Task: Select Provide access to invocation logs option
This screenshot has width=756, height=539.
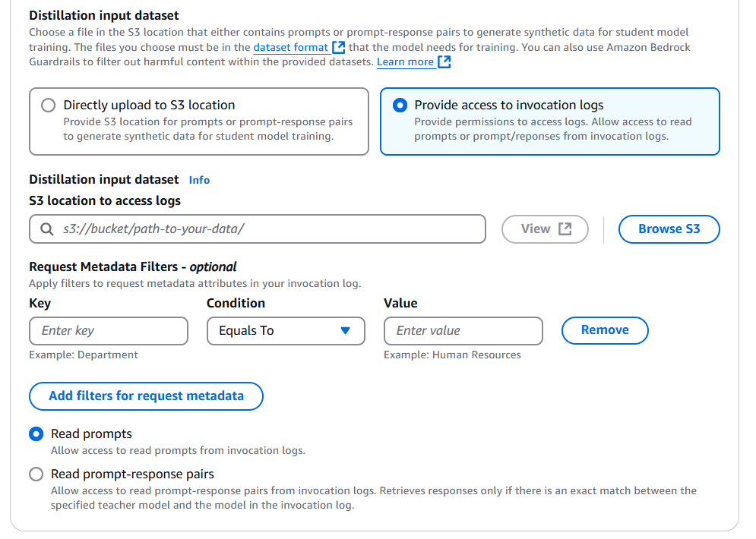Action: click(x=400, y=105)
